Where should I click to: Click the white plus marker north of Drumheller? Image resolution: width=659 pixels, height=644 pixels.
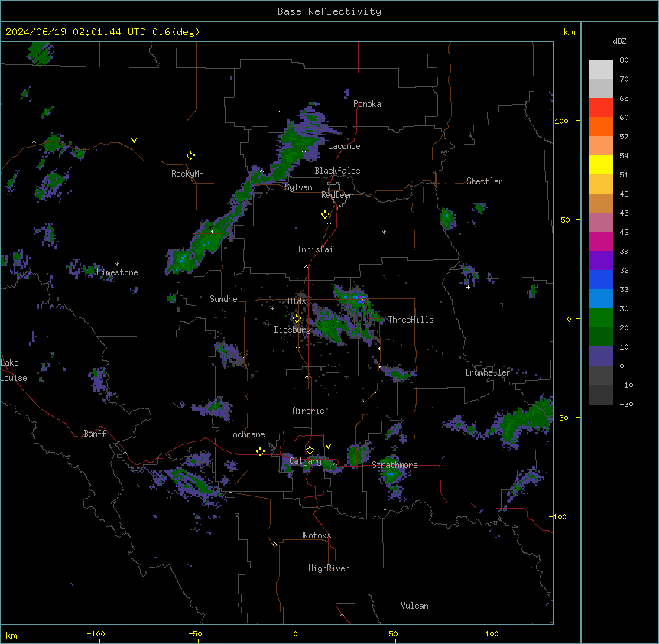coord(468,287)
